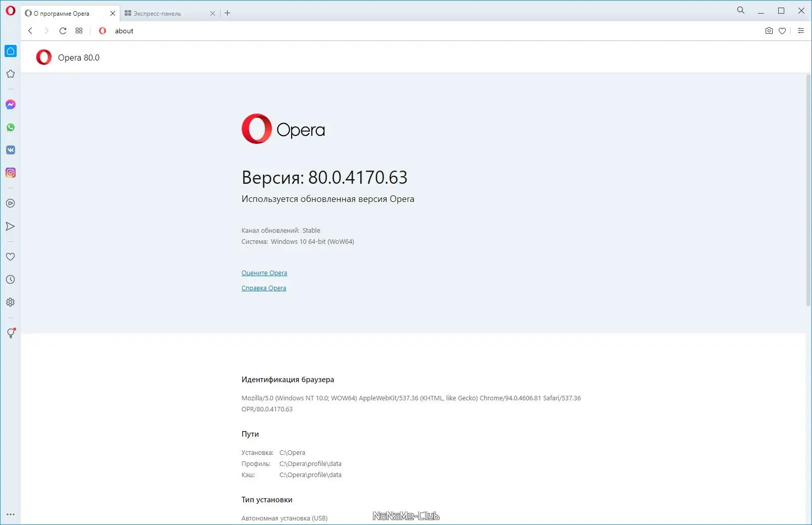The width and height of the screenshot is (812, 525).
Task: Go forward with the forward arrow
Action: [46, 31]
